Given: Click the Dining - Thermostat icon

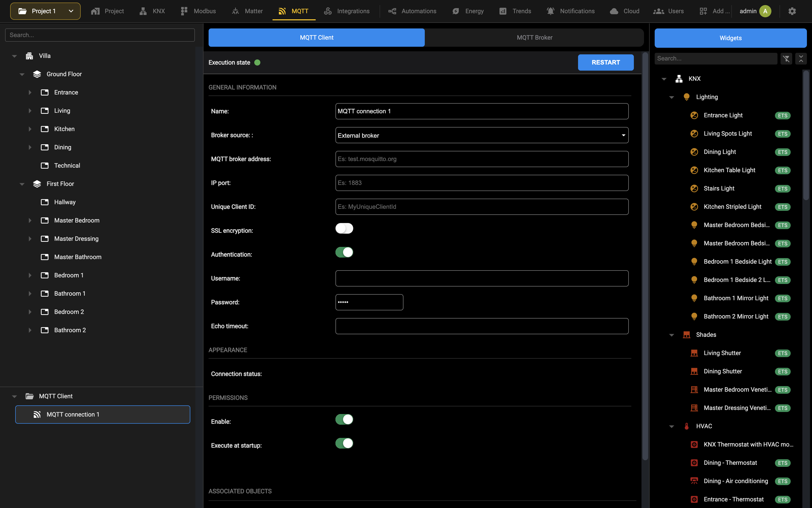Looking at the screenshot, I should click(x=694, y=463).
